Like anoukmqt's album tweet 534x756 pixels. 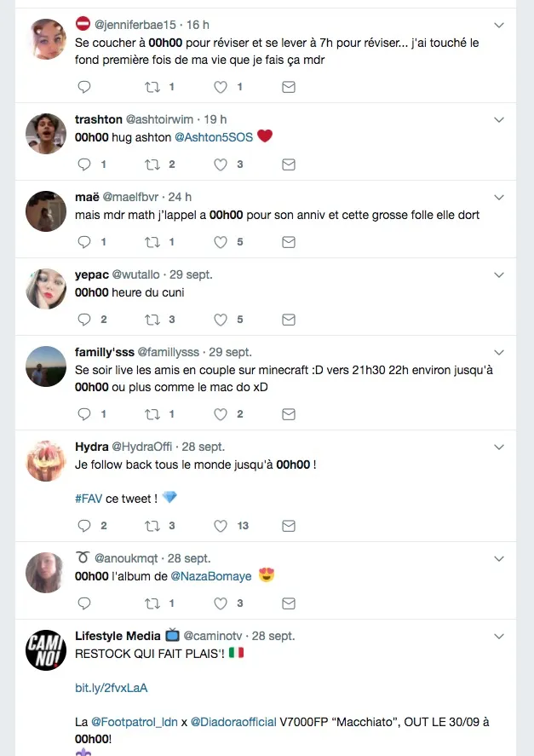point(221,603)
